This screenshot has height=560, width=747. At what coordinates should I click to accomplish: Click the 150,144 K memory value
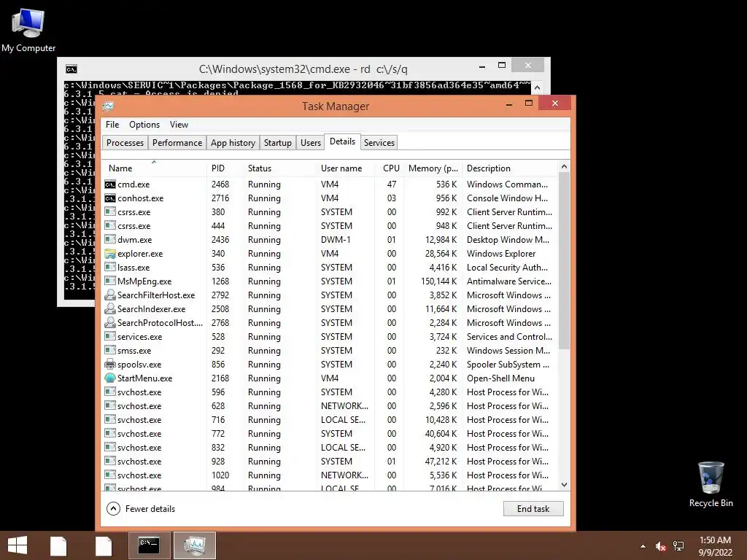pos(438,281)
